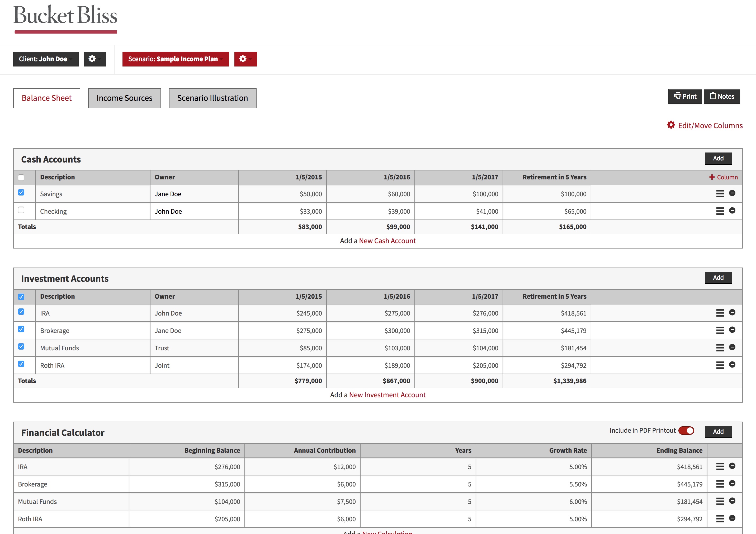Open the Print dialog
The image size is (756, 534).
pos(685,96)
